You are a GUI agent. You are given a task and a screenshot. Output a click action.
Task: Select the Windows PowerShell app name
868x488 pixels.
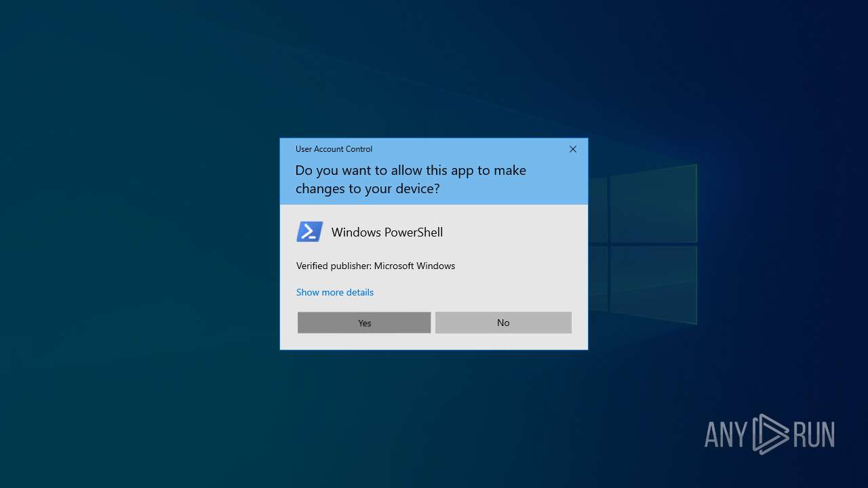click(x=387, y=232)
